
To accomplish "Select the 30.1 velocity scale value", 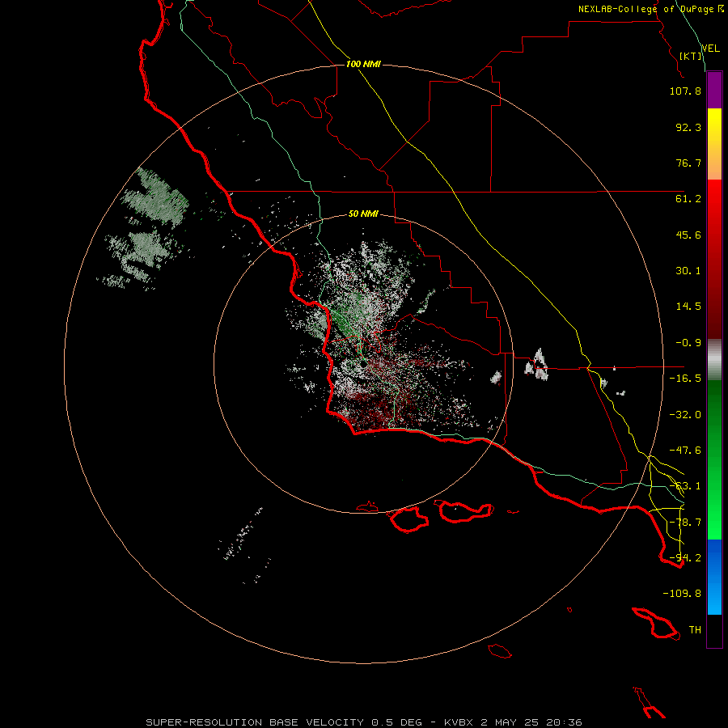I will coord(688,271).
